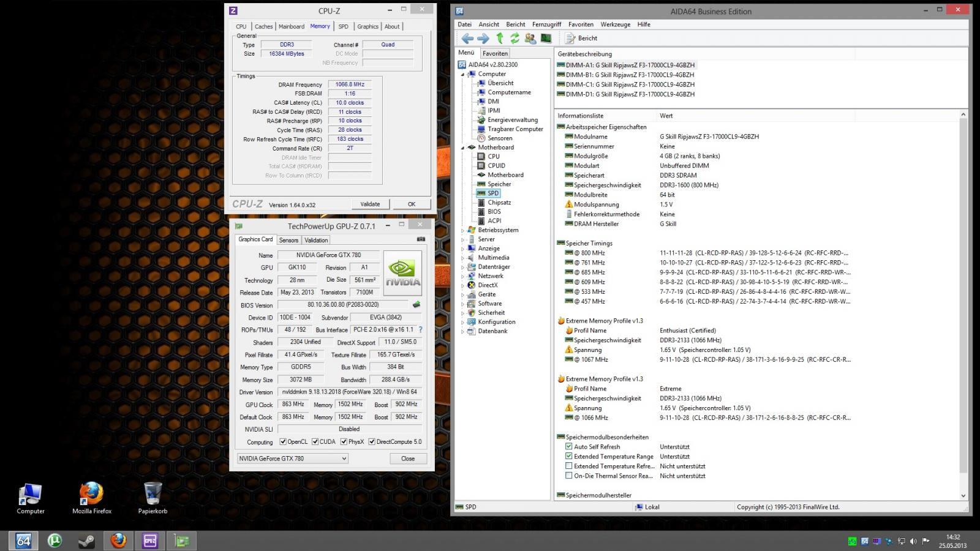Open the Datei menu in AIDA64
Screen dimensions: 980x551
[465, 24]
